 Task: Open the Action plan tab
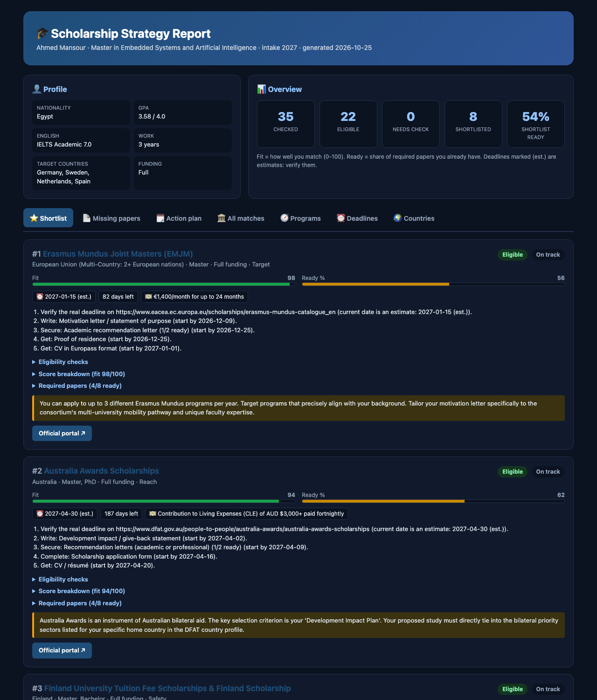179,218
